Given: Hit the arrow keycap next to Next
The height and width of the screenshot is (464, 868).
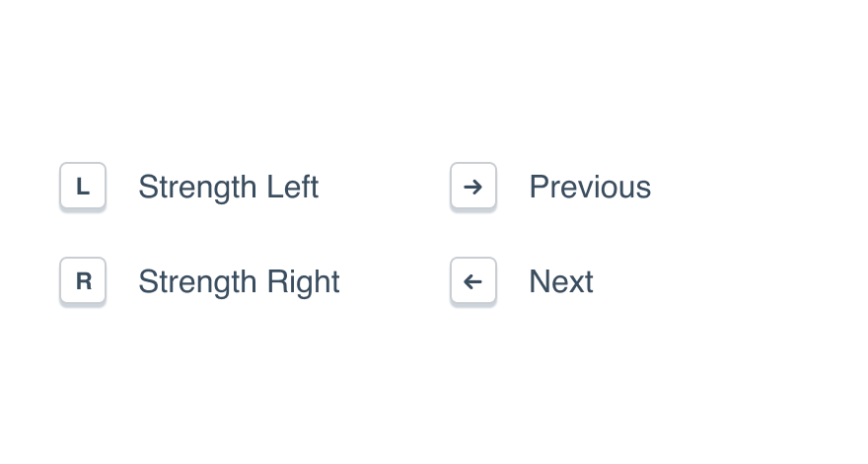Looking at the screenshot, I should [473, 281].
